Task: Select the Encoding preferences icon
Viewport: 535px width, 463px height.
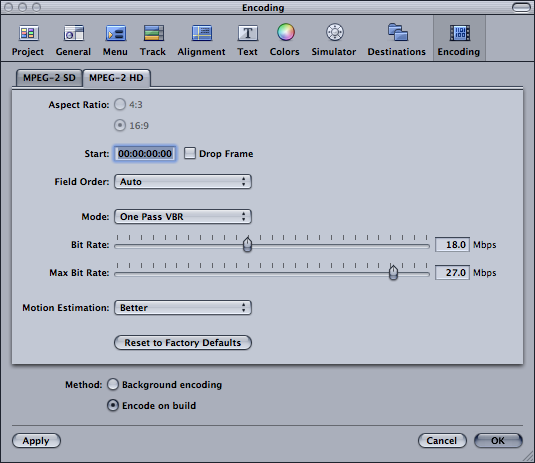Action: (459, 38)
